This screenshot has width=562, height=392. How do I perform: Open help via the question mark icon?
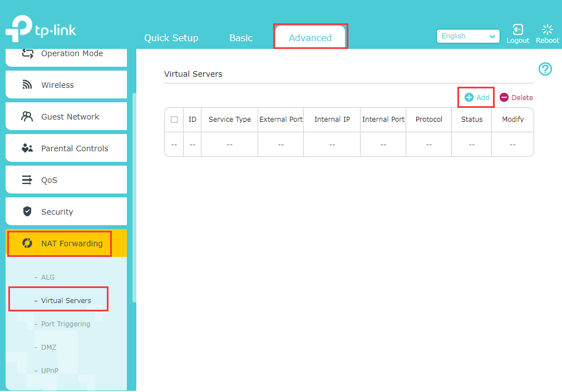click(545, 69)
